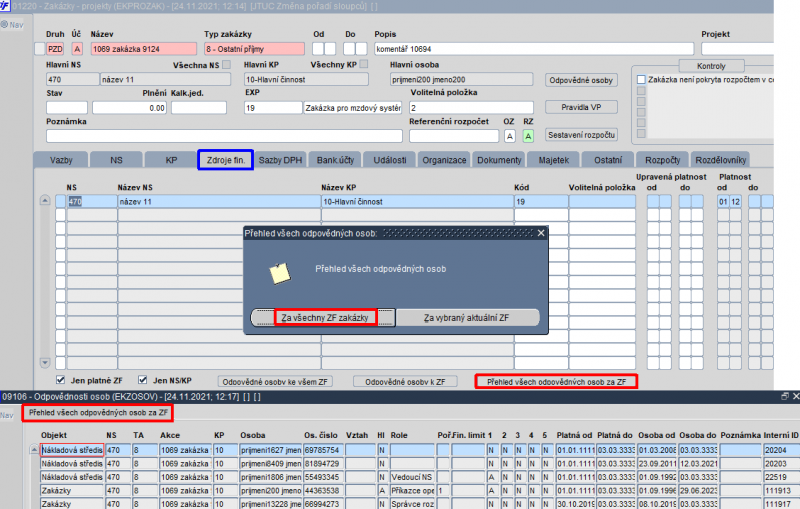
Task: Choose Za vybraný aktuální ZF button
Action: pos(467,318)
